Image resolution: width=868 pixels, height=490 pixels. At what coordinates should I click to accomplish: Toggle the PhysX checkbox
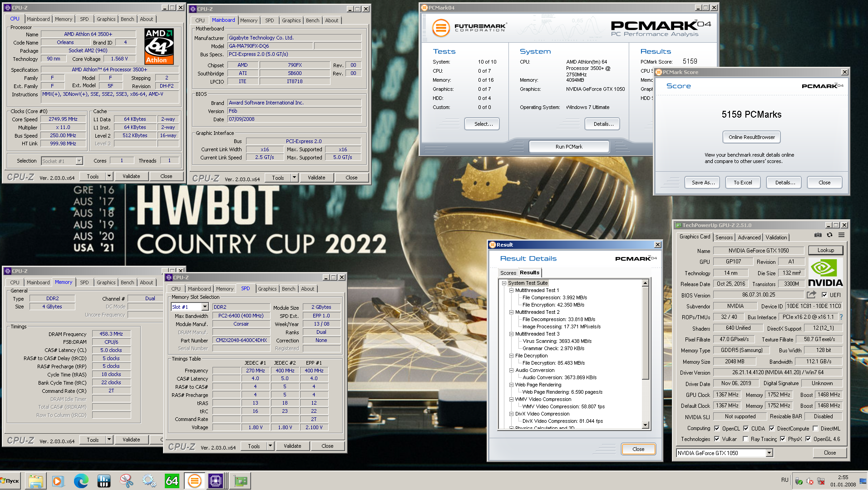coord(783,439)
